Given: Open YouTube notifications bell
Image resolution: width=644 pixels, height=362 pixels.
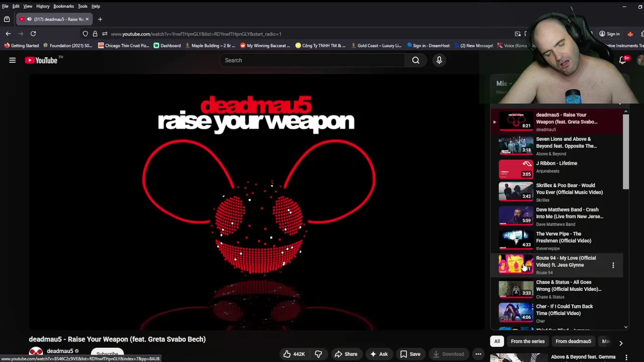Looking at the screenshot, I should [623, 60].
